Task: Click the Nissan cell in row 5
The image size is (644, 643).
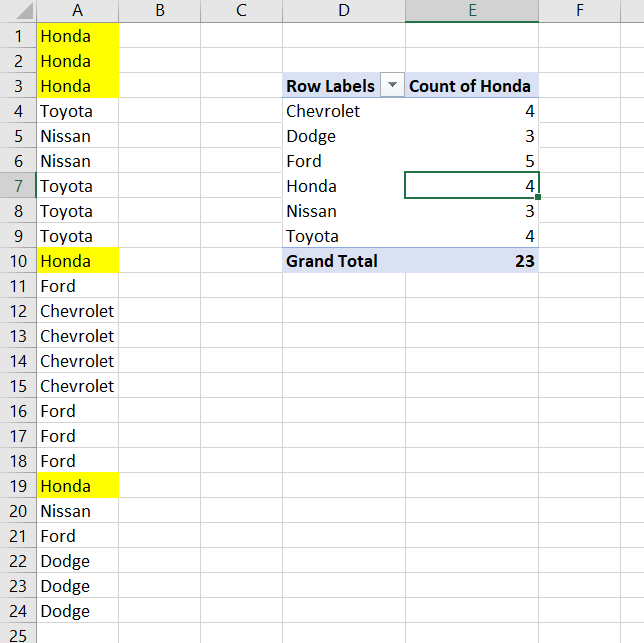Action: pyautogui.click(x=78, y=136)
